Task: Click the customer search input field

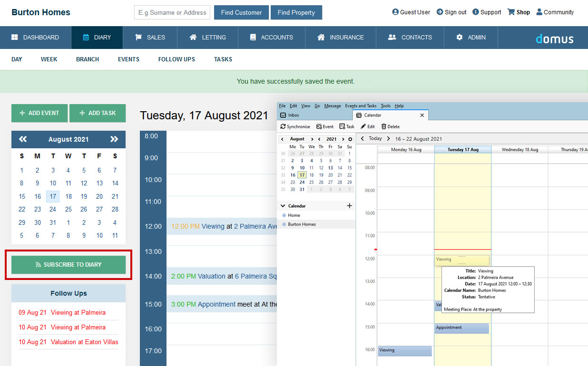Action: click(x=172, y=12)
